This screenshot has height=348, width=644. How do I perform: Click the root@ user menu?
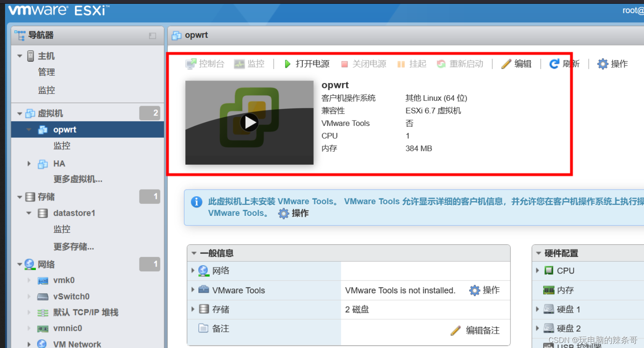pyautogui.click(x=633, y=11)
